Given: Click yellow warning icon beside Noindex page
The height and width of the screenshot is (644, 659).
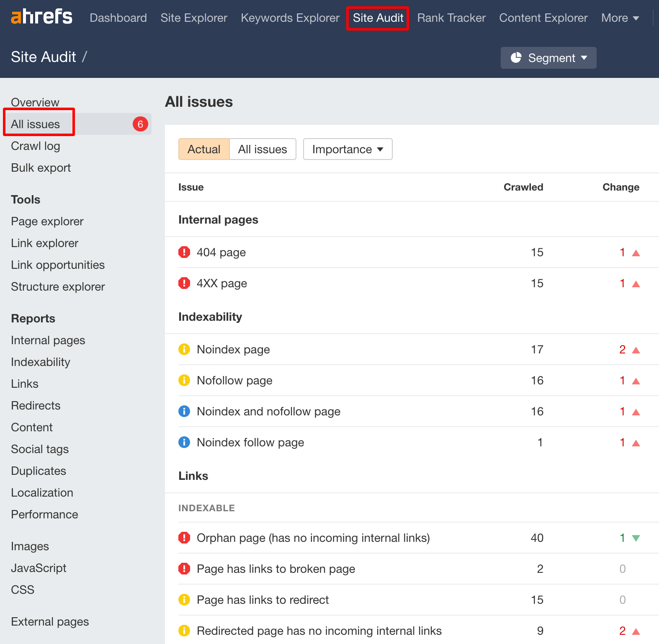Looking at the screenshot, I should pyautogui.click(x=184, y=349).
